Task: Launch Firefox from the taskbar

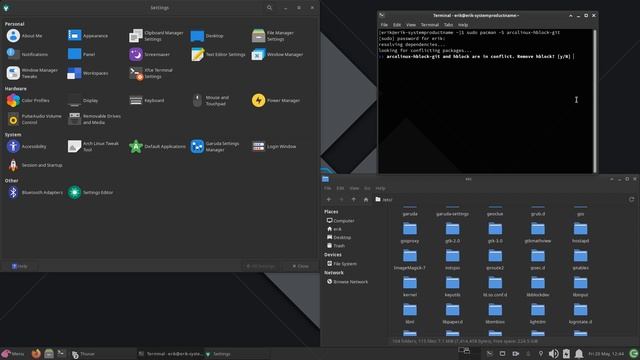Action: click(36, 353)
